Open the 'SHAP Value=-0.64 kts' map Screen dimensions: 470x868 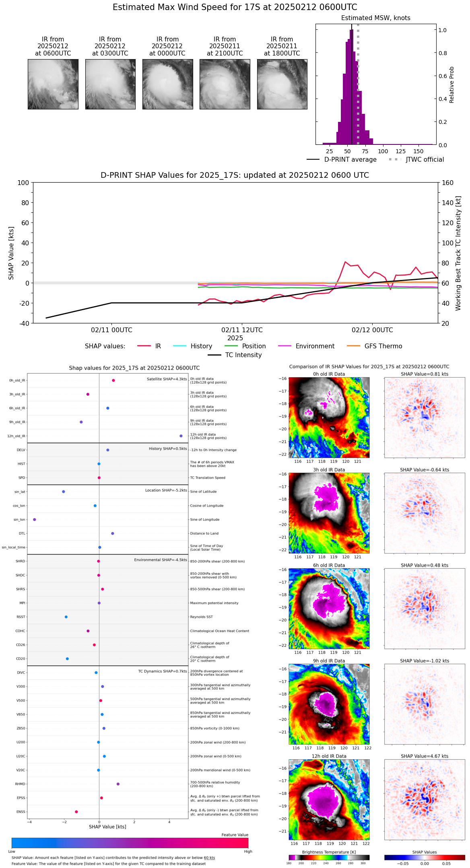[425, 513]
